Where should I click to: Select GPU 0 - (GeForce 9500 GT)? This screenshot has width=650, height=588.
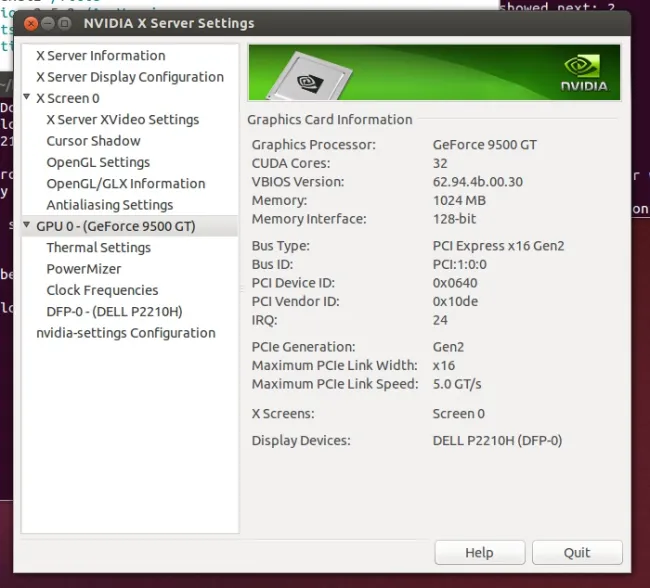115,226
